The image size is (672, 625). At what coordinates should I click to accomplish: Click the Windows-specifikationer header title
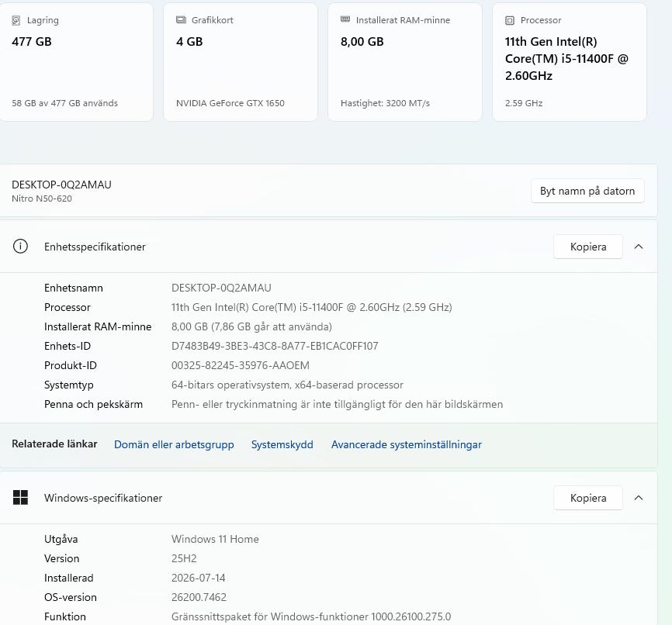click(x=103, y=498)
